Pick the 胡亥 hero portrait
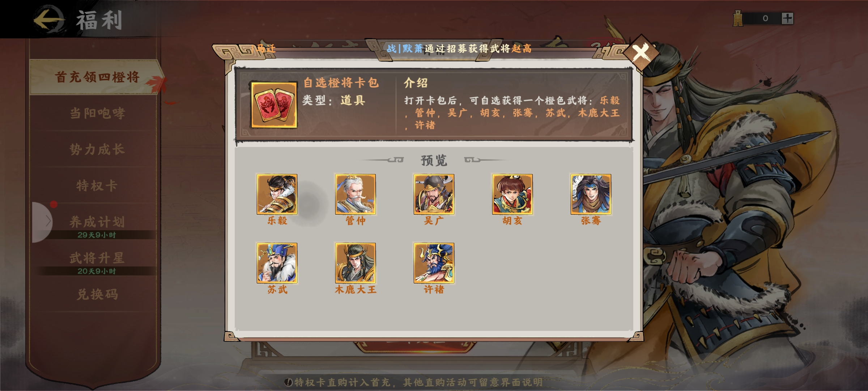Image resolution: width=868 pixels, height=391 pixels. [512, 194]
